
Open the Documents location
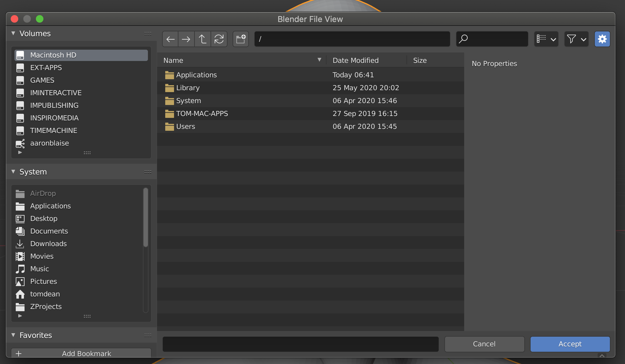pyautogui.click(x=79, y=231)
